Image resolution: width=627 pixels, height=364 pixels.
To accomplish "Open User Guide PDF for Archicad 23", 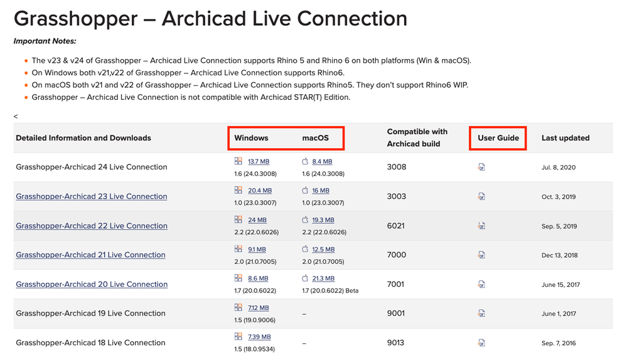I will click(481, 196).
